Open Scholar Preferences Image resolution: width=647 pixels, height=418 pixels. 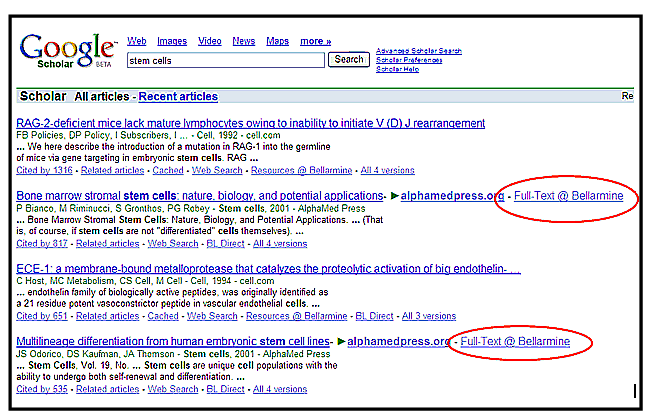coord(409,60)
